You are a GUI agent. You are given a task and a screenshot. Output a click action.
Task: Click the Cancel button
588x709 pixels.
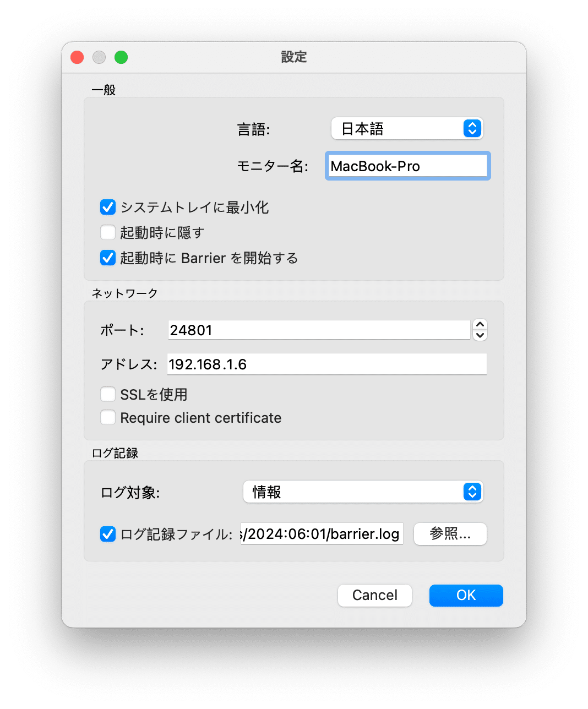coord(375,595)
